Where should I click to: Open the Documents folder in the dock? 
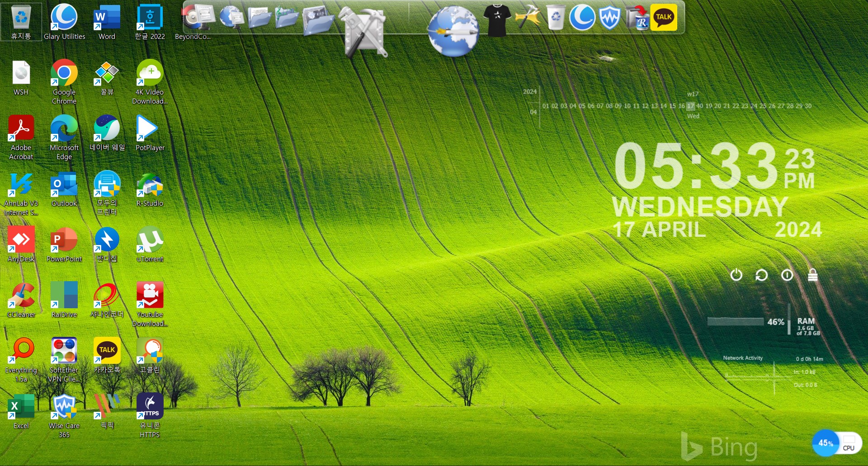259,18
